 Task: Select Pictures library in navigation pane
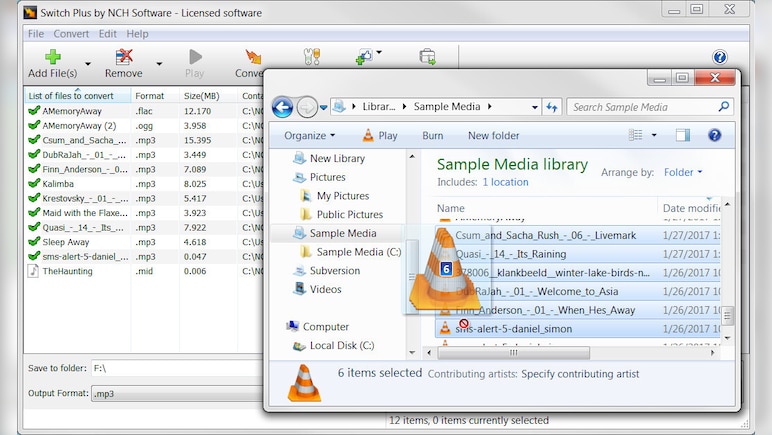[327, 177]
